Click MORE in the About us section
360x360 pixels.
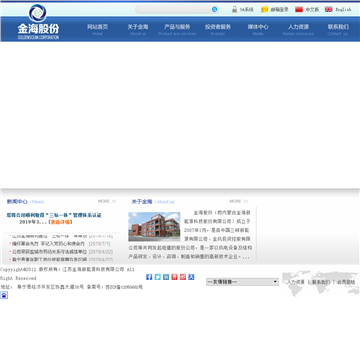[239, 201]
